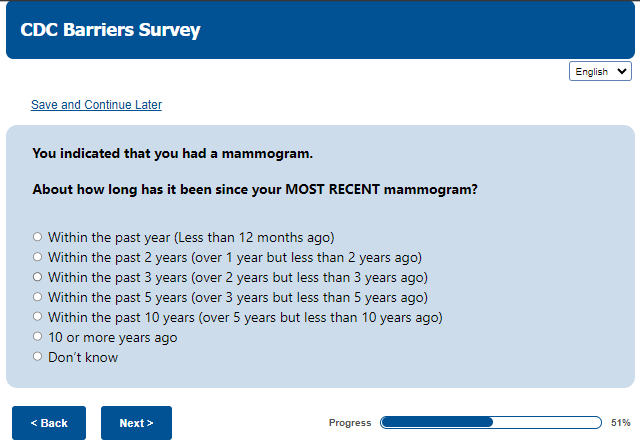Select the 'Don't know' radio circle
640x440 pixels.
[38, 357]
